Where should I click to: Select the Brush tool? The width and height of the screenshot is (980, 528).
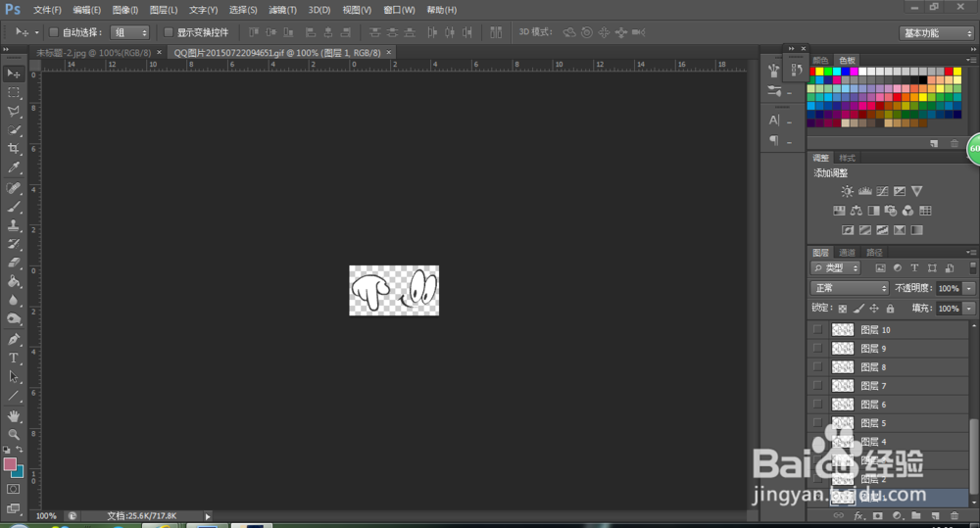(x=13, y=207)
